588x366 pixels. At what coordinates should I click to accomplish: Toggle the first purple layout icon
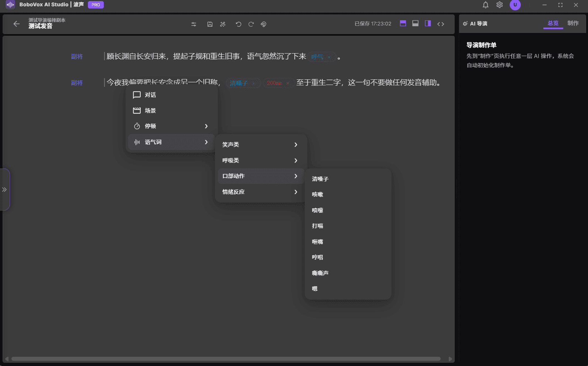403,23
